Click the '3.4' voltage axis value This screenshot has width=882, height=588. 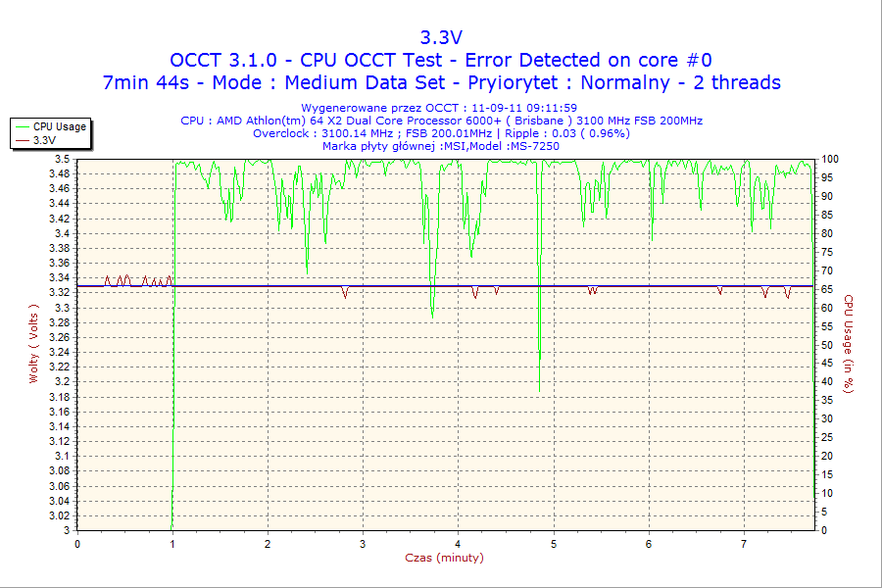(x=63, y=233)
